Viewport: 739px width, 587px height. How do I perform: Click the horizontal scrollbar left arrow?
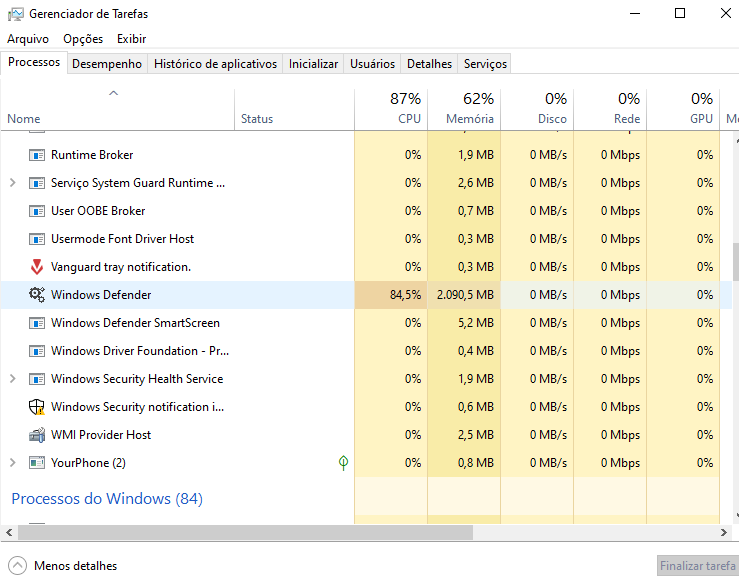(9, 532)
